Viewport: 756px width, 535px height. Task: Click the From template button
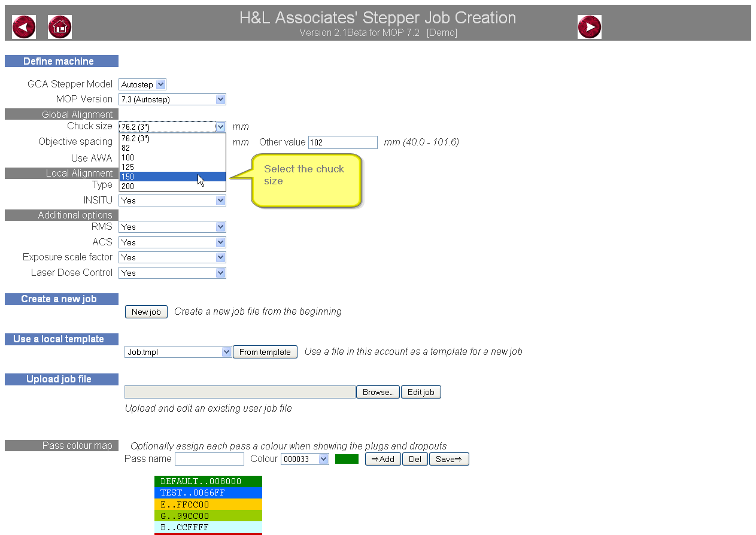[x=265, y=352]
